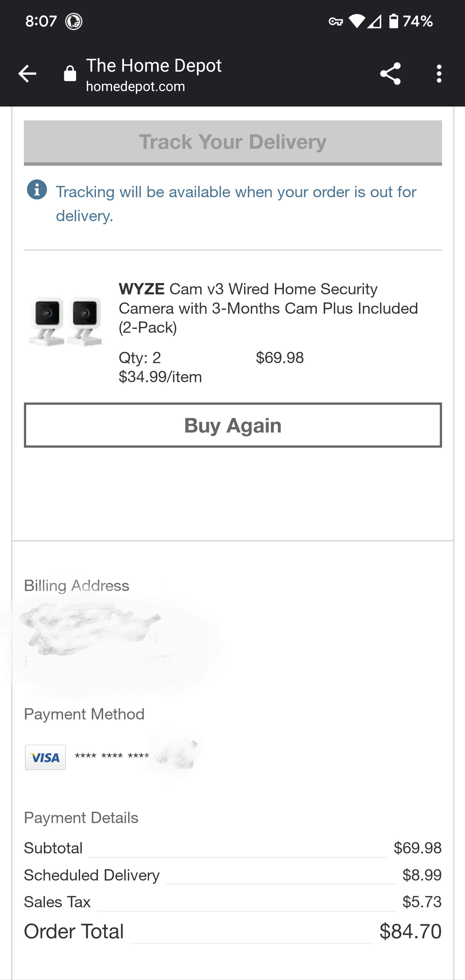
Task: Click the blue tracking info icon
Action: tap(37, 189)
